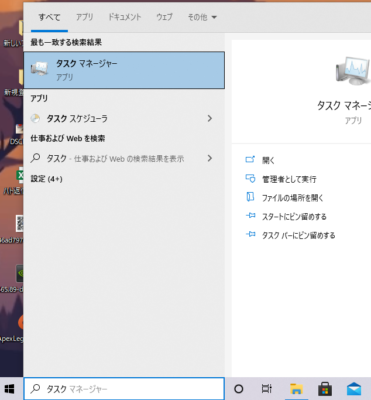This screenshot has width=371, height=400.
Task: Click the 開く icon
Action: (x=250, y=160)
